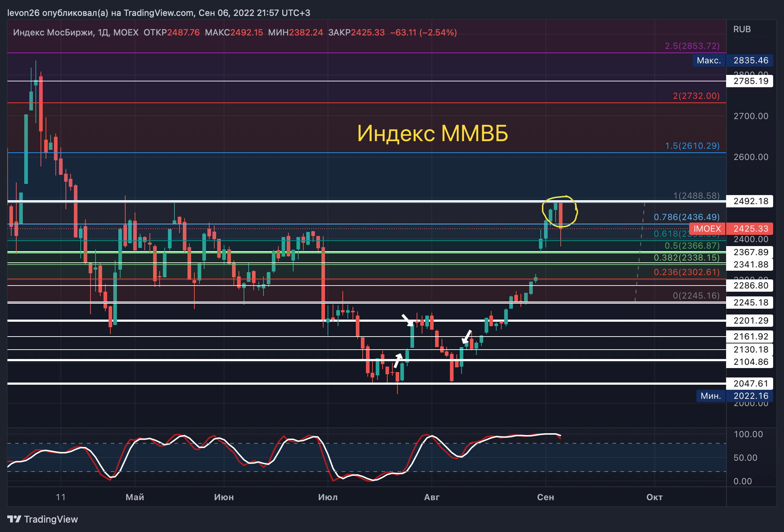Click the 0.786(2436.49) Fibonacci level label

tap(687, 217)
